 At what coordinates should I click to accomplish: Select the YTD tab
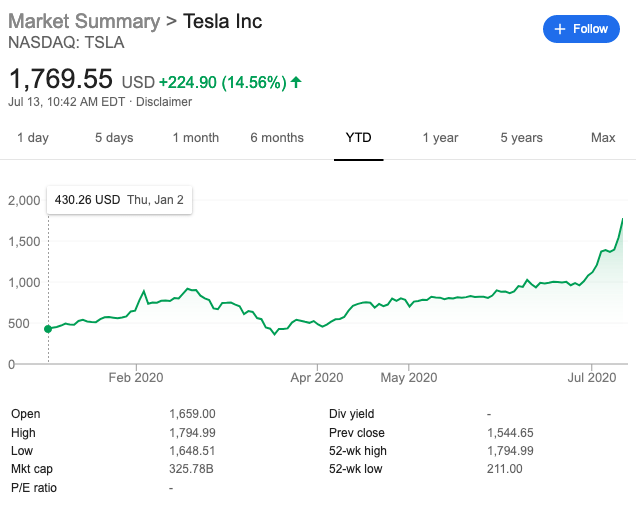(x=358, y=137)
